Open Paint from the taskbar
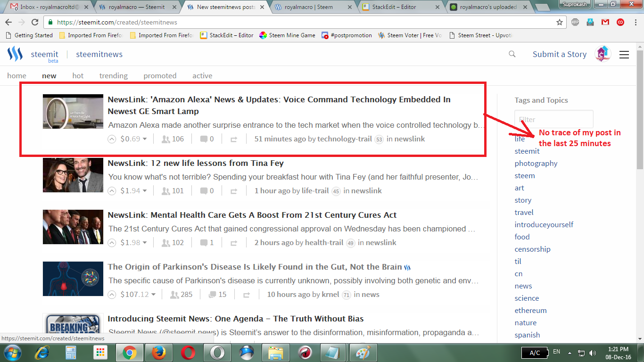The width and height of the screenshot is (644, 362). [363, 353]
